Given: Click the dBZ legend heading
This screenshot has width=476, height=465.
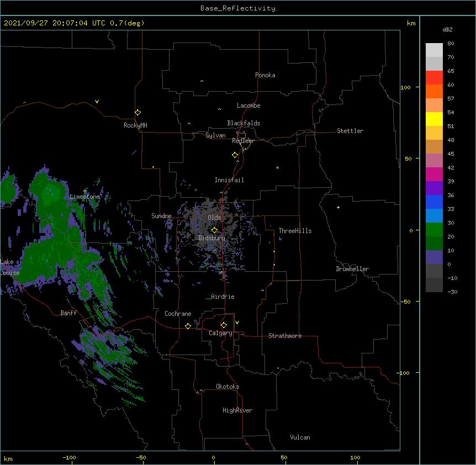Looking at the screenshot, I should pyautogui.click(x=447, y=30).
